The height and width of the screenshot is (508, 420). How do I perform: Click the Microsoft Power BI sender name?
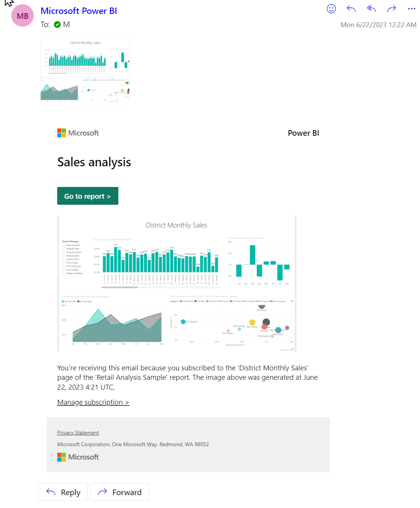coord(79,11)
